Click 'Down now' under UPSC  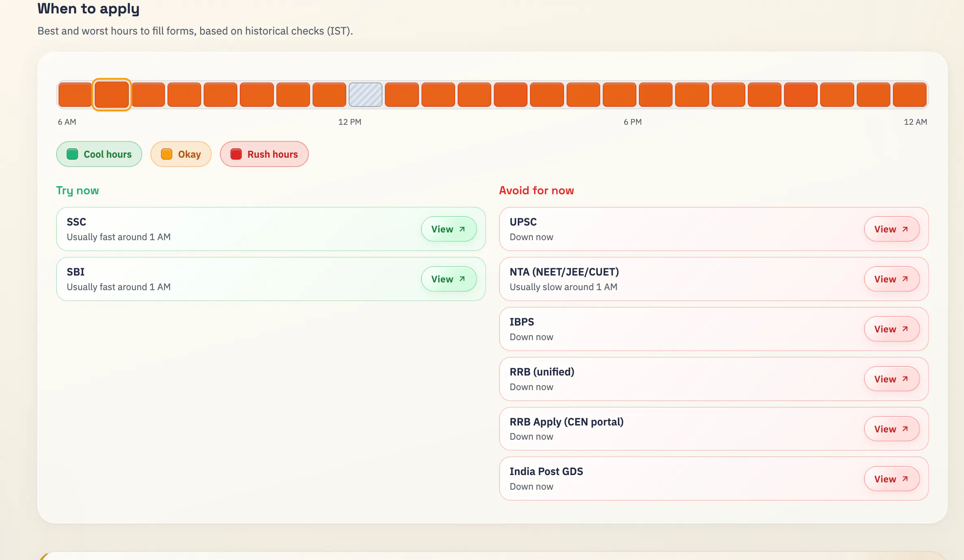point(532,237)
